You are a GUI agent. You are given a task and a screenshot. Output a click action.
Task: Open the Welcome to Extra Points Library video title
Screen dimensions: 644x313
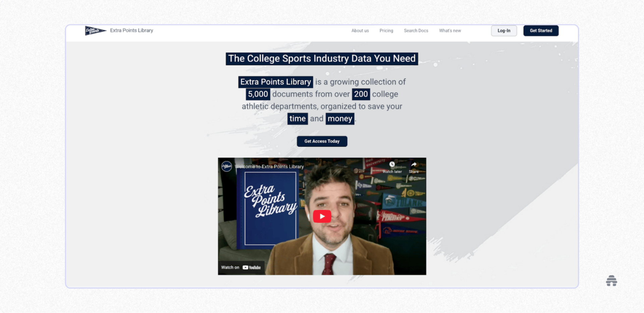[269, 167]
